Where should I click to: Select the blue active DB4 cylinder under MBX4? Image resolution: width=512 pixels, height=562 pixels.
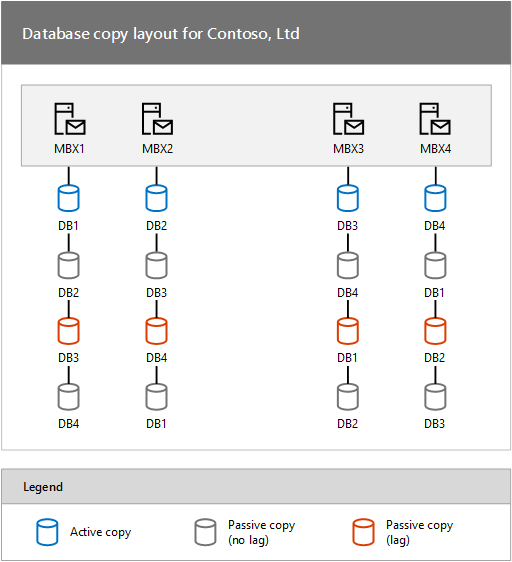point(435,198)
